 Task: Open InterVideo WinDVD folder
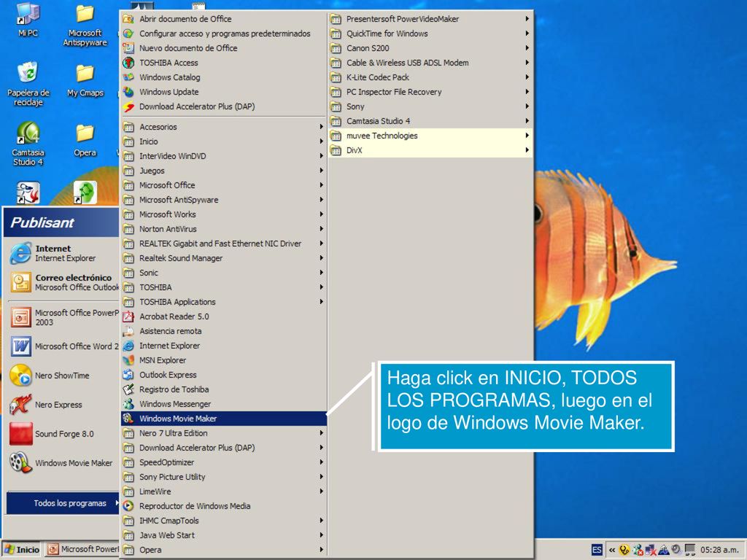[223, 156]
